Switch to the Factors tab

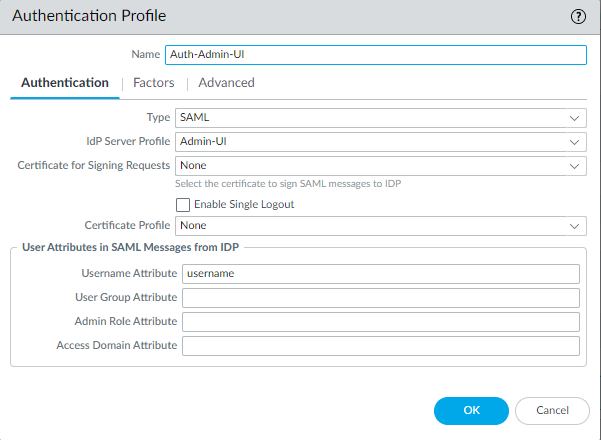click(154, 83)
